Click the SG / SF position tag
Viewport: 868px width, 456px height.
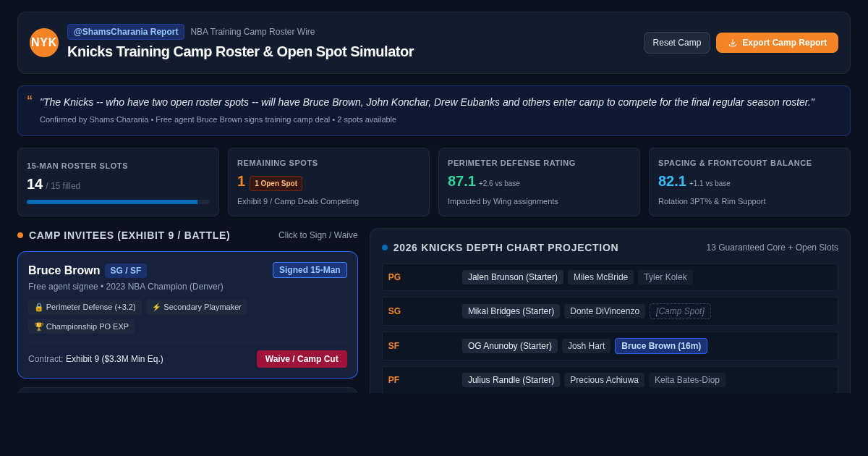126,271
